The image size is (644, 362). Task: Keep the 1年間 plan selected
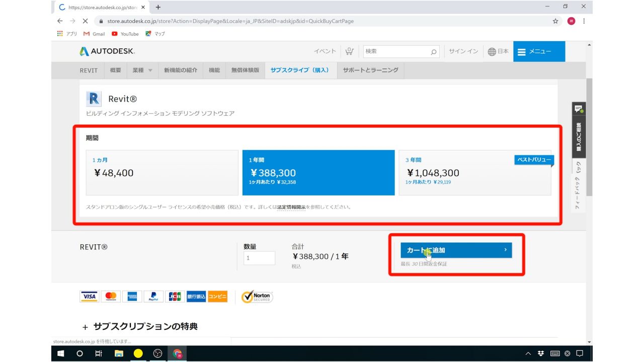318,172
